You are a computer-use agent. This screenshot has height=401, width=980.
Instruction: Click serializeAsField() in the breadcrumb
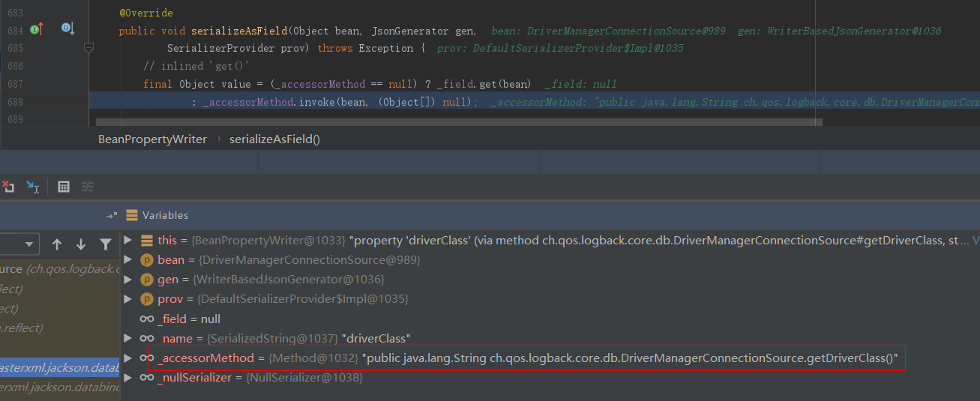click(274, 139)
